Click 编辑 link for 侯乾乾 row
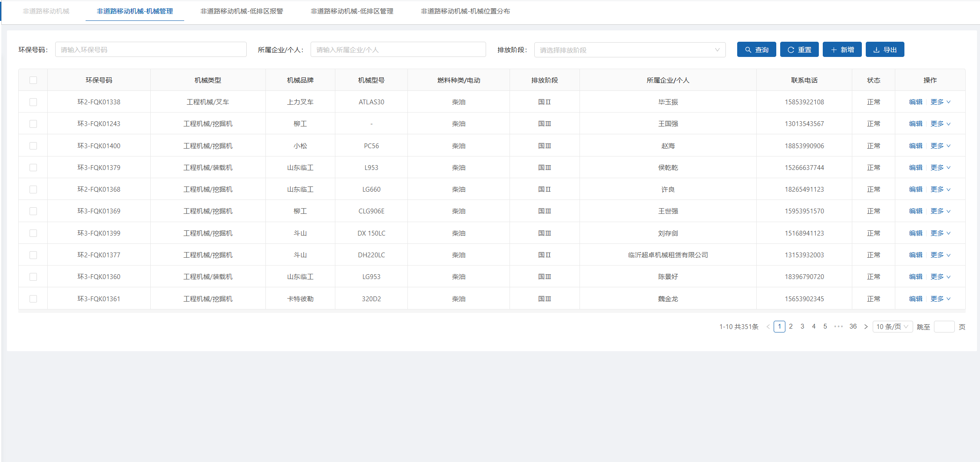980x462 pixels. 916,167
